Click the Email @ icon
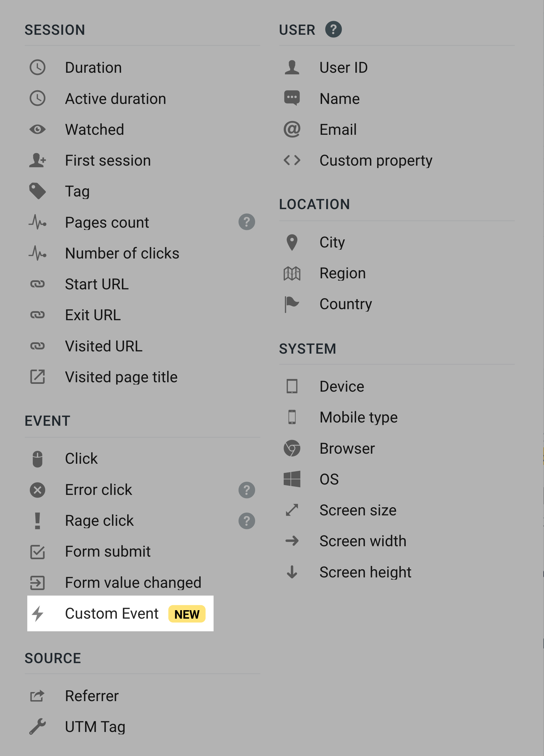The image size is (544, 756). tap(292, 130)
